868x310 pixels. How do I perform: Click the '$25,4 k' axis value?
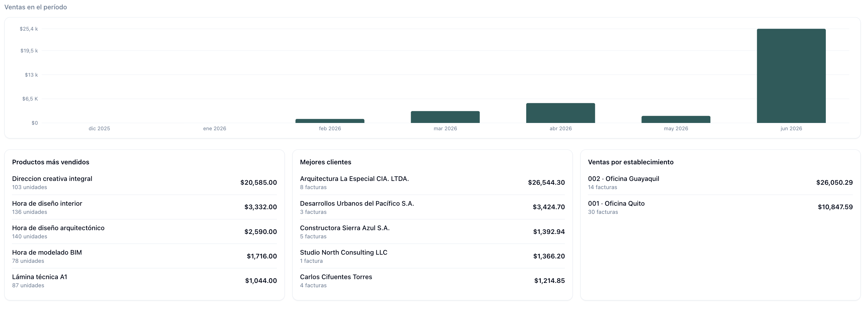[x=29, y=29]
